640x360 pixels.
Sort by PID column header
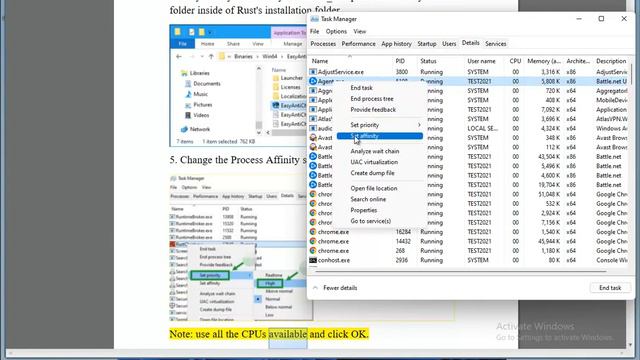(x=400, y=61)
